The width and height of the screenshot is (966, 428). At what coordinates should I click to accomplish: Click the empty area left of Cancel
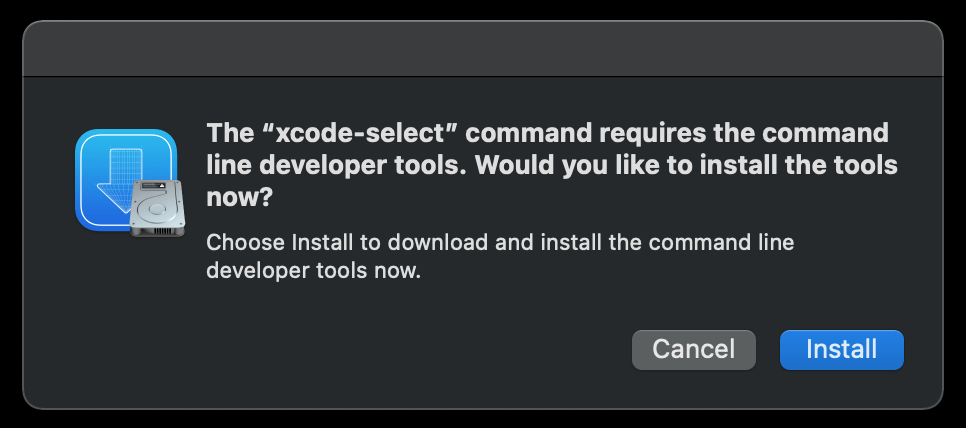click(400, 349)
